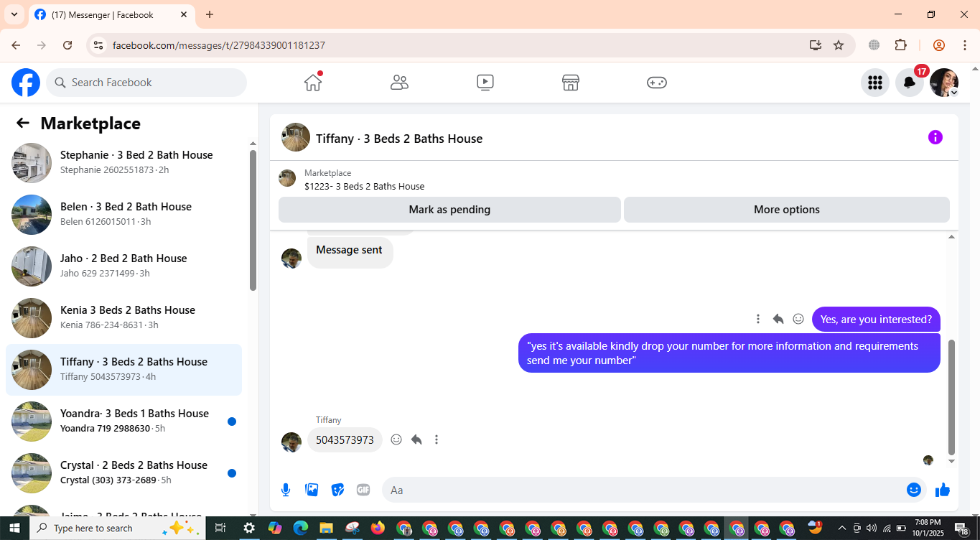Open conversation information purple i icon
980x540 pixels.
pyautogui.click(x=935, y=137)
